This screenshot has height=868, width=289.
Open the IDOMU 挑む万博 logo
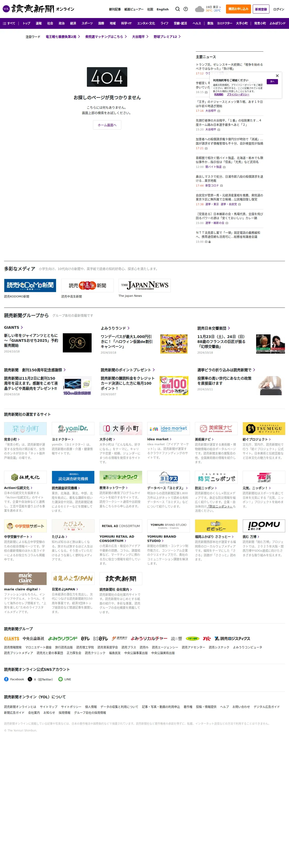[264, 526]
